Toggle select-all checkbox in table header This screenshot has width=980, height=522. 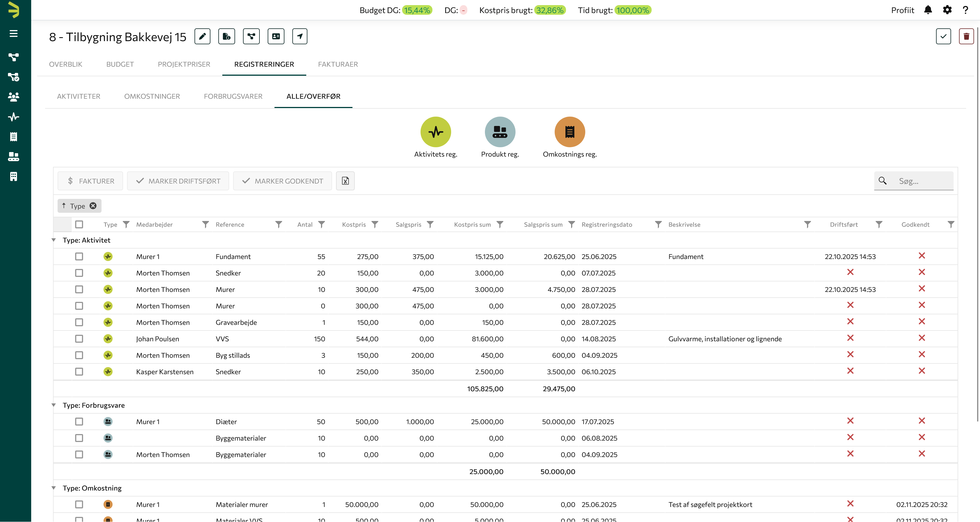point(79,224)
